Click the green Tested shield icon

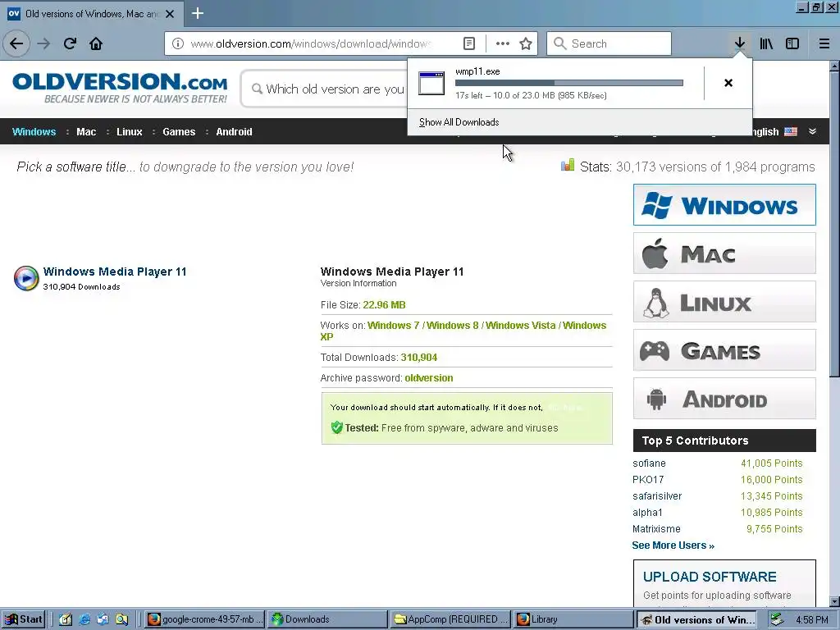click(x=336, y=427)
